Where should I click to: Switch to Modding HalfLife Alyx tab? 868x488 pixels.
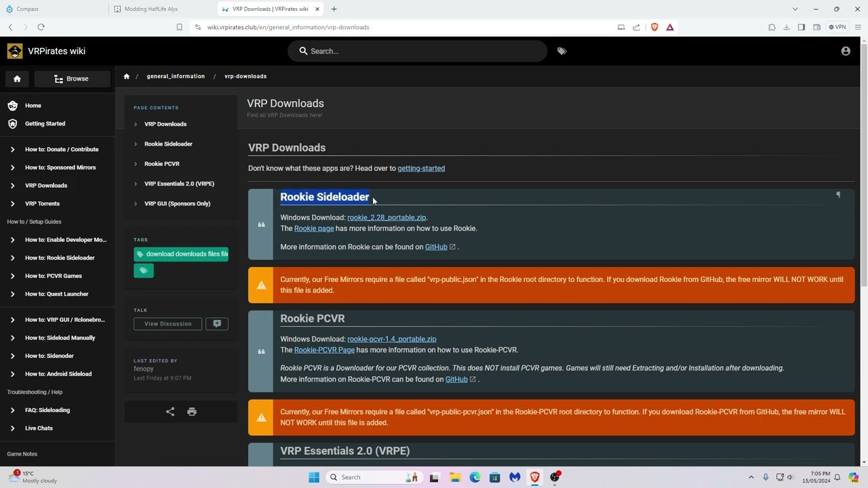tap(163, 9)
